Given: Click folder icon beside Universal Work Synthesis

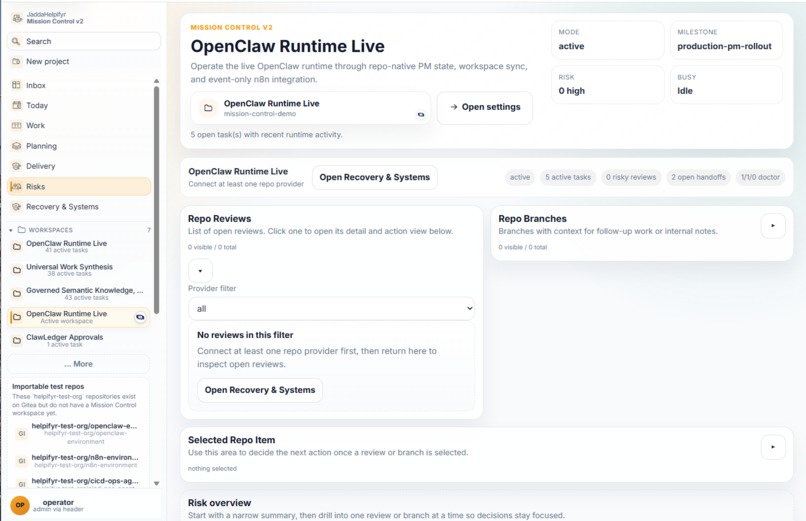Looking at the screenshot, I should point(16,270).
